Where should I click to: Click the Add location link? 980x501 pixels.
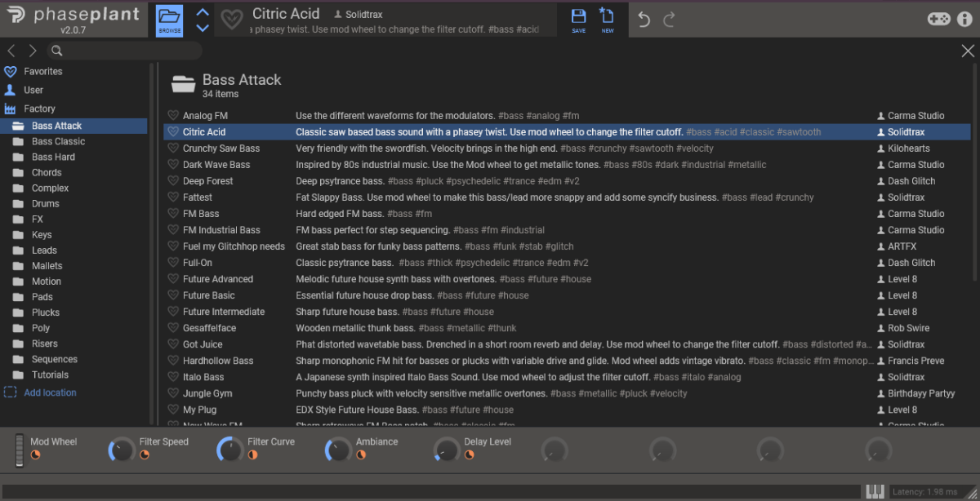tap(50, 392)
